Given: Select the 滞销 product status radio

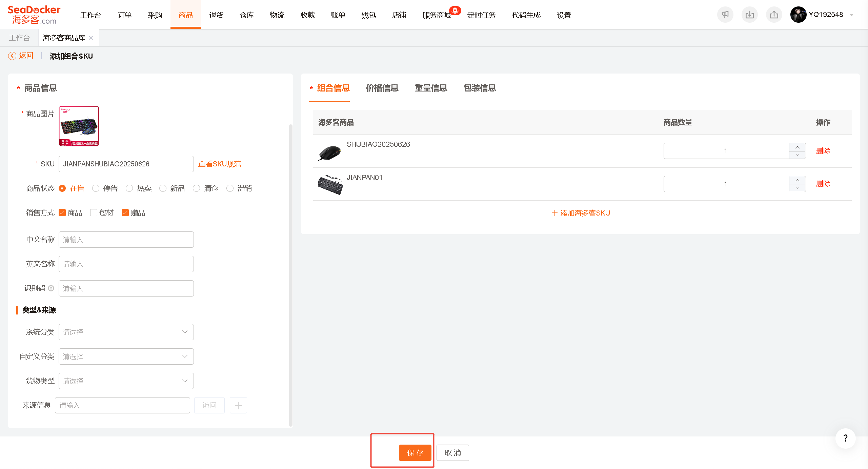Looking at the screenshot, I should [230, 188].
